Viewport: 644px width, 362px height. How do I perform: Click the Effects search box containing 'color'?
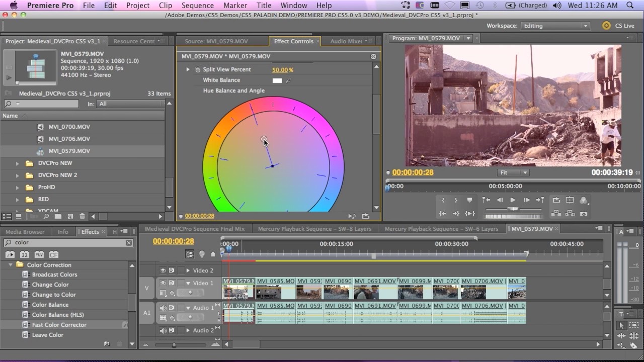tap(68, 243)
